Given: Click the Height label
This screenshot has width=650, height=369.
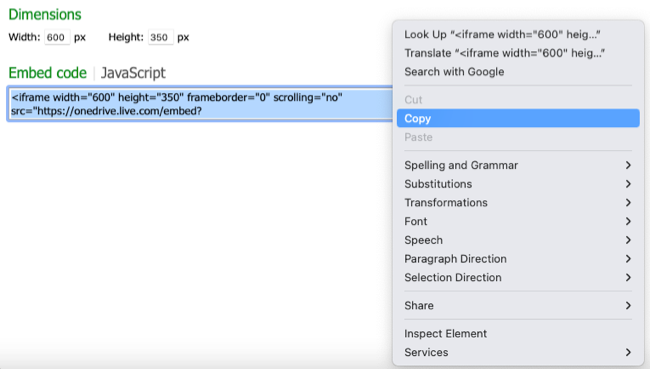Looking at the screenshot, I should (126, 37).
